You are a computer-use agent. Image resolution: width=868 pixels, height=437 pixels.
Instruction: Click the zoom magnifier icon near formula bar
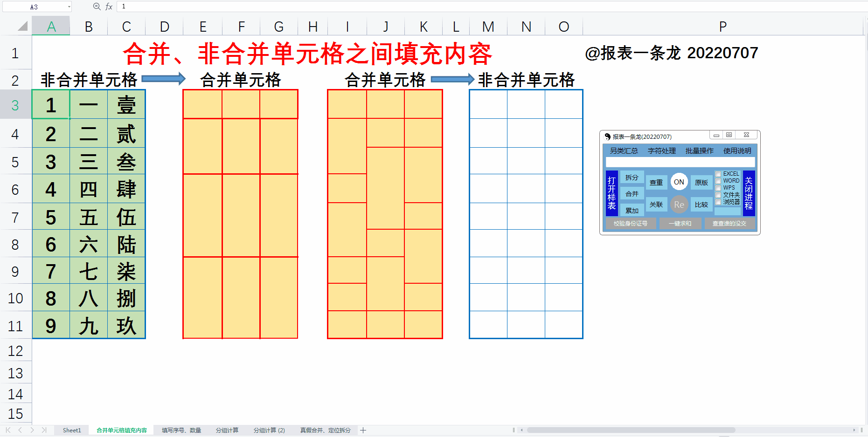(97, 7)
